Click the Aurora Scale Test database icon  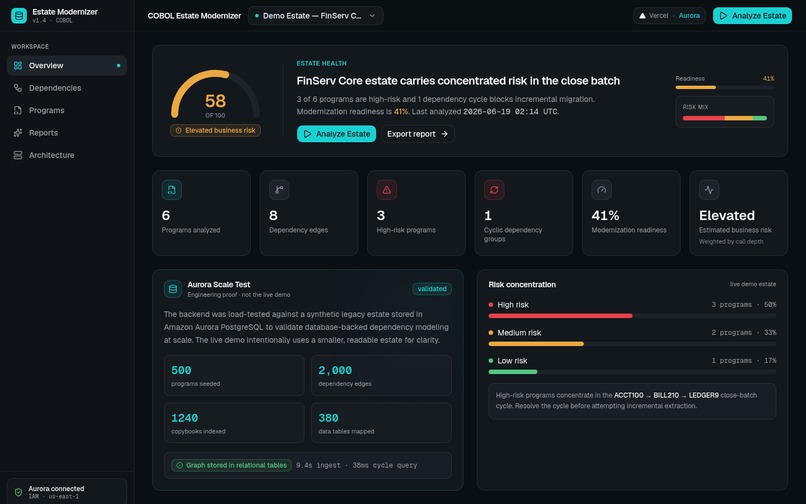click(173, 289)
